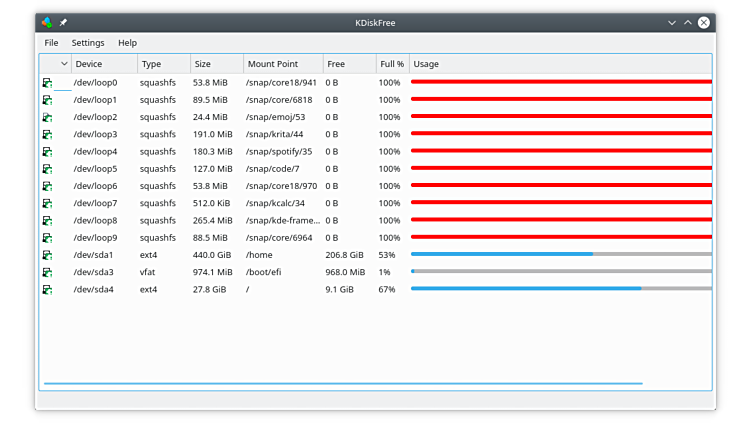The height and width of the screenshot is (423, 752).
Task: Click the sort indicator arrow column header
Action: pyautogui.click(x=64, y=64)
